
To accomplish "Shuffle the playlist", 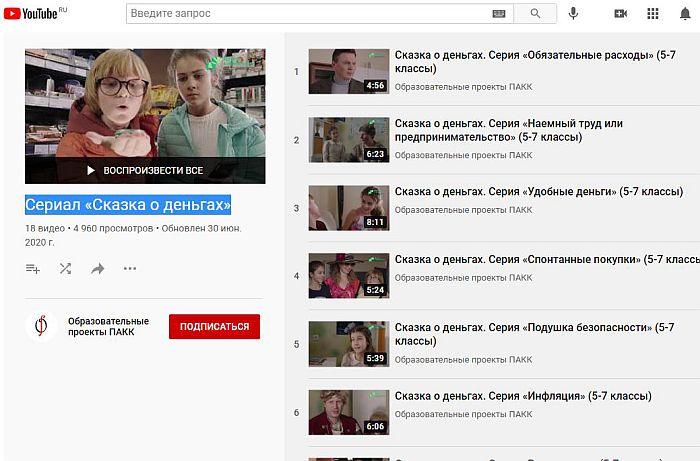I will point(65,268).
